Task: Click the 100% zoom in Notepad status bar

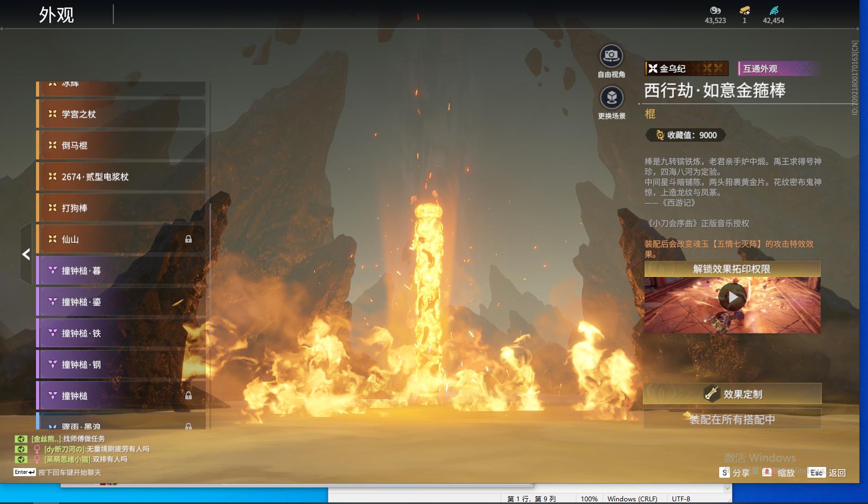Action: tap(589, 499)
